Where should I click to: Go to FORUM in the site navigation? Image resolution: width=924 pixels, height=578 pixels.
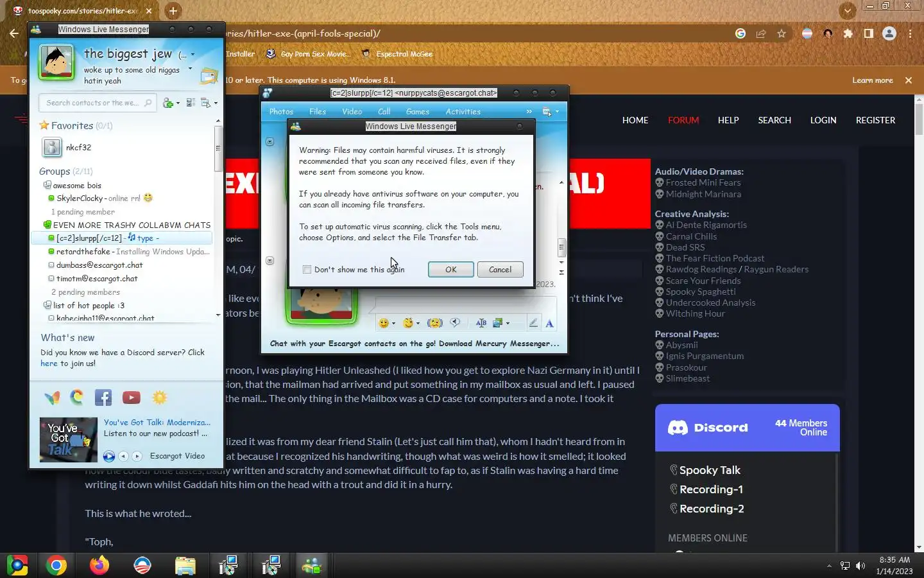click(683, 120)
